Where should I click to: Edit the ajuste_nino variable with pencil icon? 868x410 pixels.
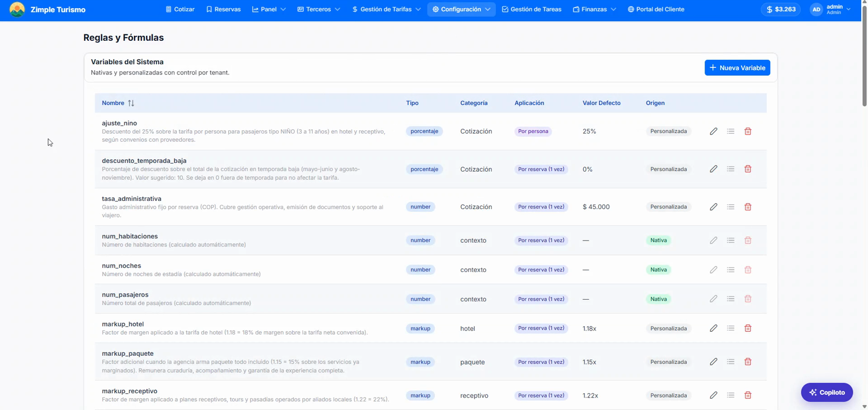[x=713, y=131]
